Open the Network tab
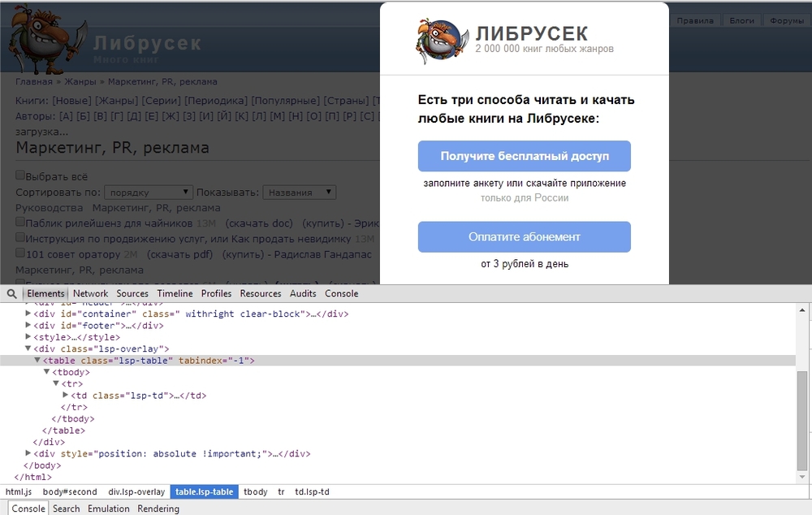812x515 pixels. (x=91, y=294)
